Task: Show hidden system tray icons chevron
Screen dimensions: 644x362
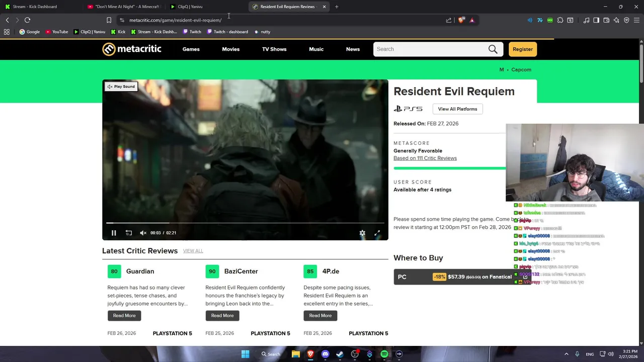Action: tap(566, 354)
